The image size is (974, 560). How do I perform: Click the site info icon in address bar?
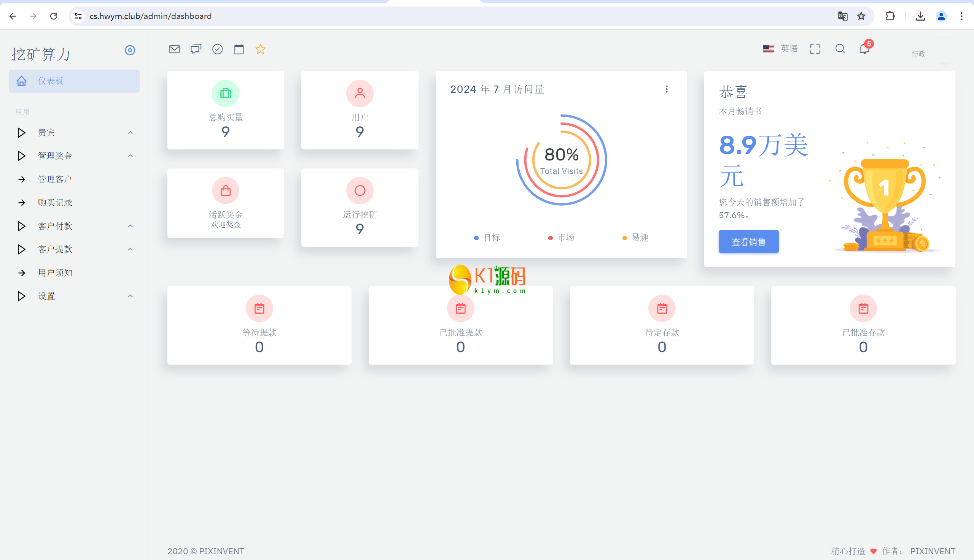pos(78,16)
